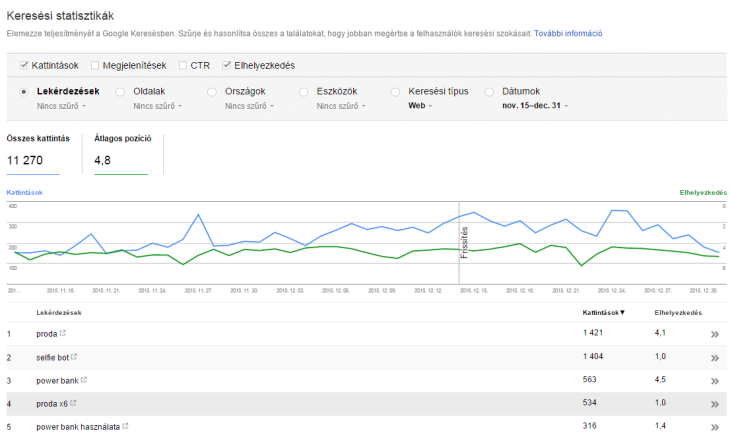Sort table by Kattintások column header
Image resolution: width=730 pixels, height=437 pixels.
pos(603,312)
